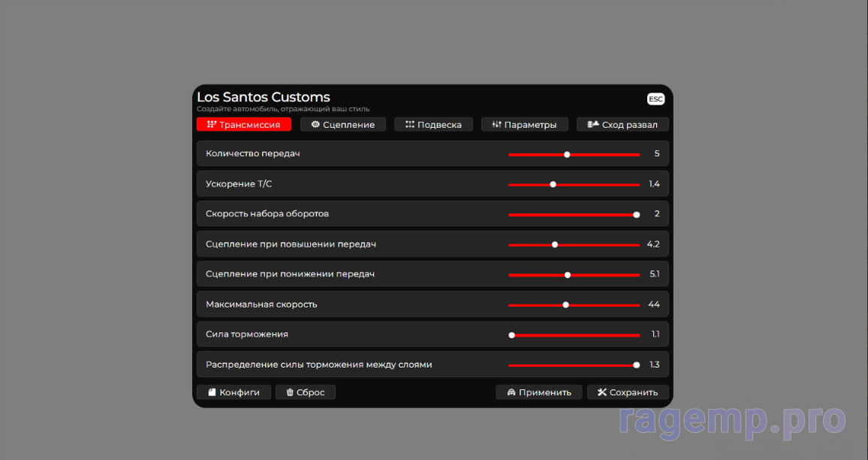
Task: Click the Количество передач slider handle
Action: point(567,155)
